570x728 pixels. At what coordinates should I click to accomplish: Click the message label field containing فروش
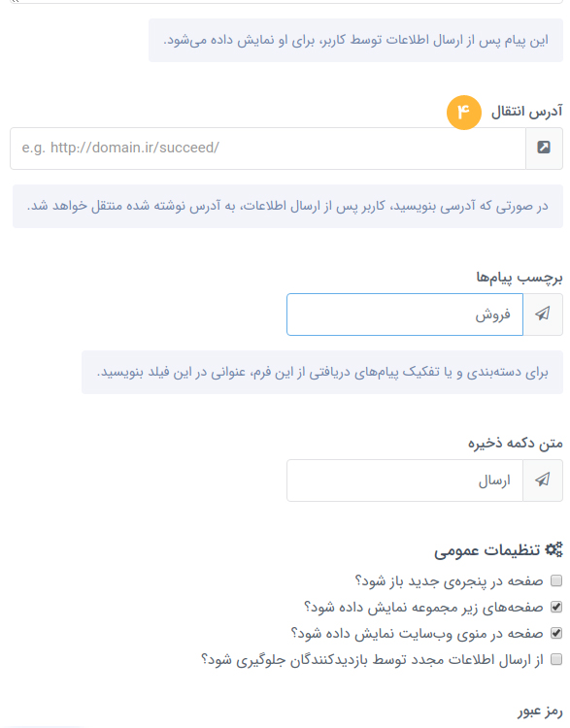point(405,314)
